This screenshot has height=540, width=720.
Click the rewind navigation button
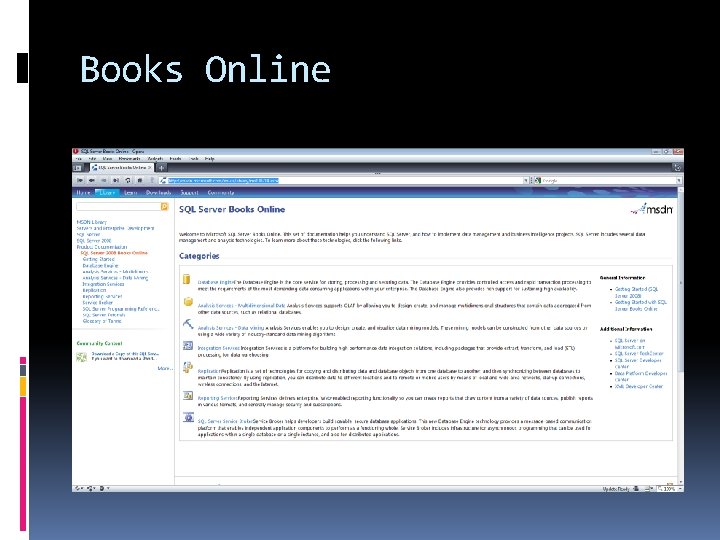pyautogui.click(x=80, y=180)
